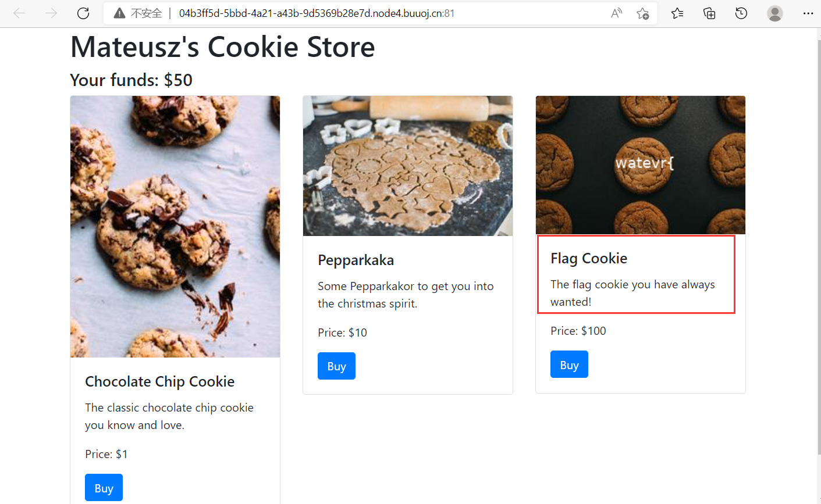Image resolution: width=821 pixels, height=504 pixels.
Task: Open the browser History icon
Action: click(741, 13)
